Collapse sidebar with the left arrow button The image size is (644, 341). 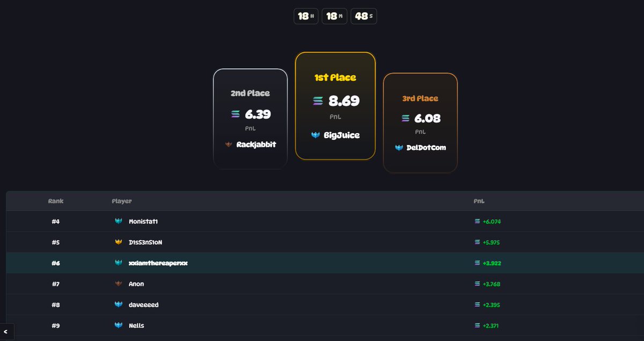pos(5,332)
